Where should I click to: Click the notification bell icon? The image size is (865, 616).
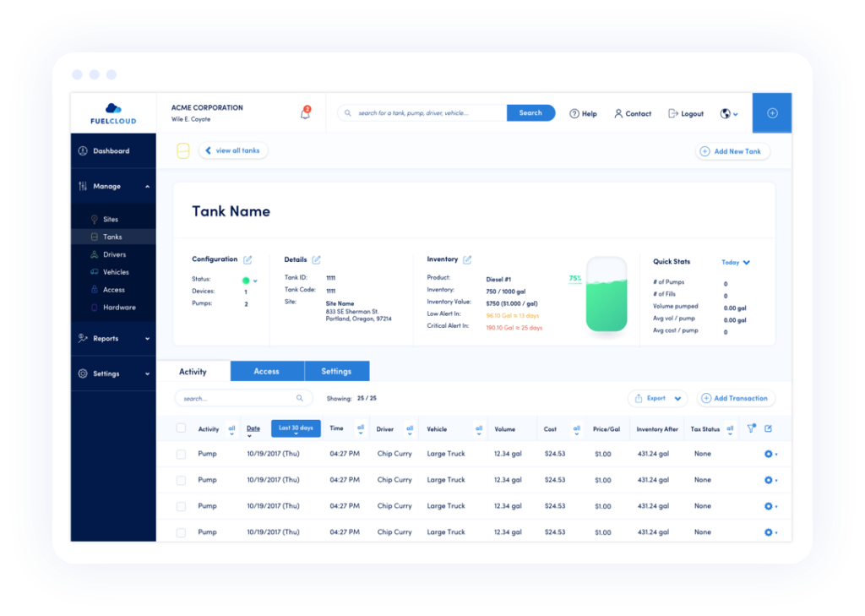[305, 113]
